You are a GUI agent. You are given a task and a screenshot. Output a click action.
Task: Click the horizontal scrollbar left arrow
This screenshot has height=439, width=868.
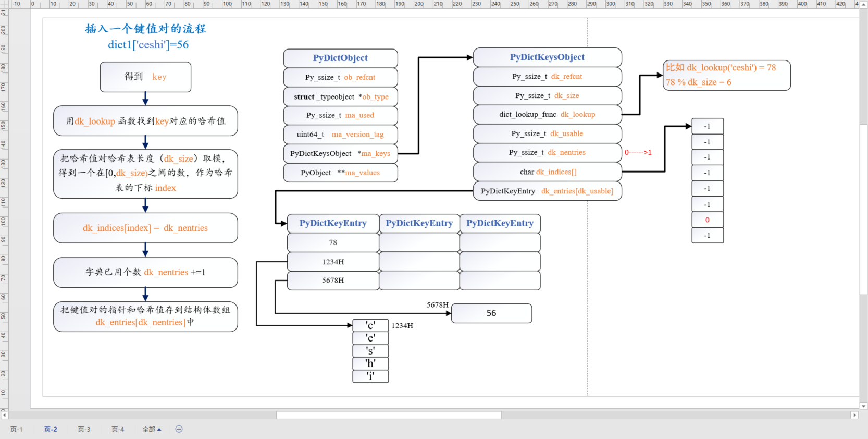click(4, 415)
